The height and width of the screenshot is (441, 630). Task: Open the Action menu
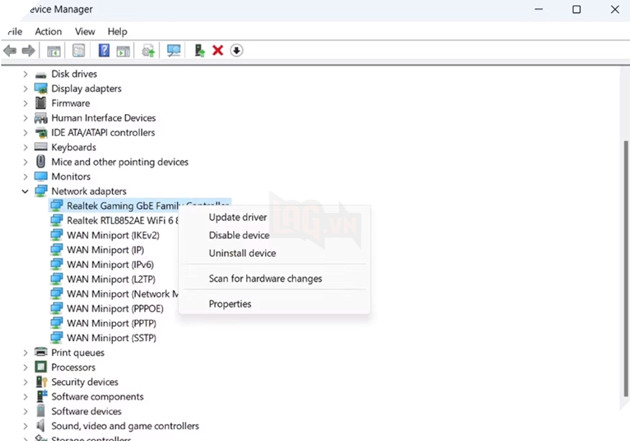[x=48, y=31]
